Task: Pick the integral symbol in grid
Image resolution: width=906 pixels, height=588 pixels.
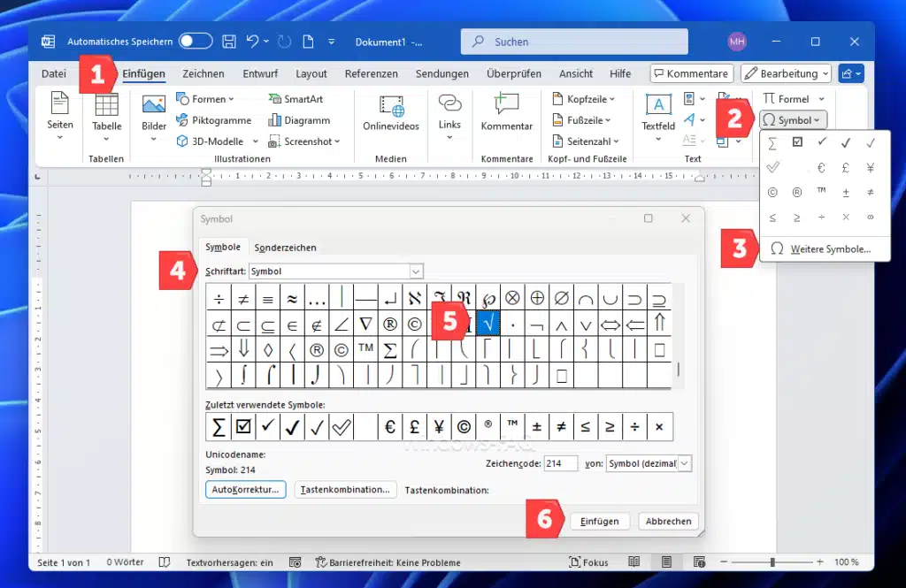Action: tap(244, 376)
